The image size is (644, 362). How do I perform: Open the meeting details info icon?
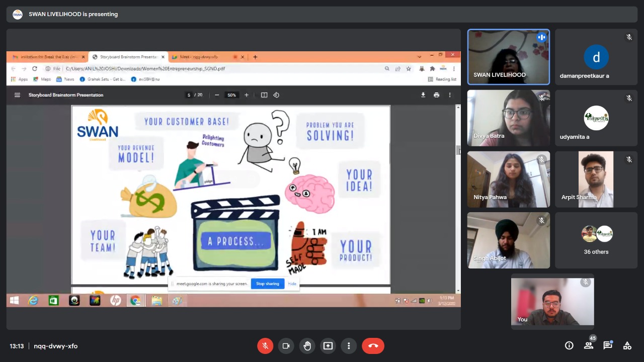(x=569, y=345)
